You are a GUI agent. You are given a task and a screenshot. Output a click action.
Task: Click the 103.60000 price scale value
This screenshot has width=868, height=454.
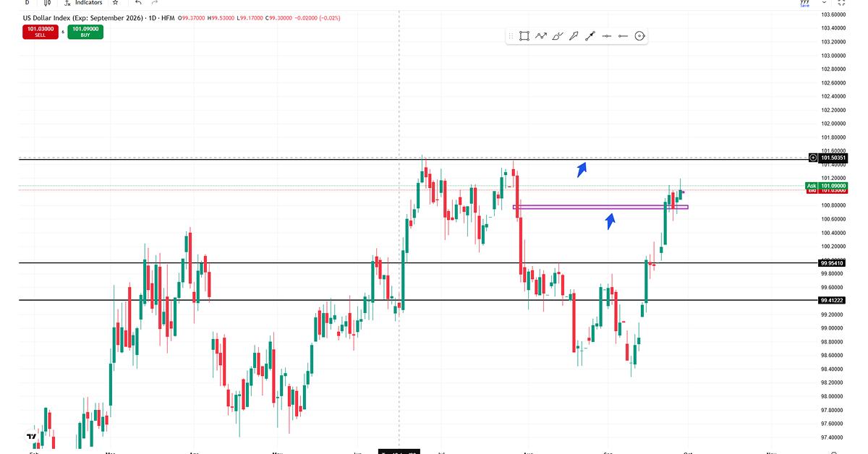click(x=834, y=14)
